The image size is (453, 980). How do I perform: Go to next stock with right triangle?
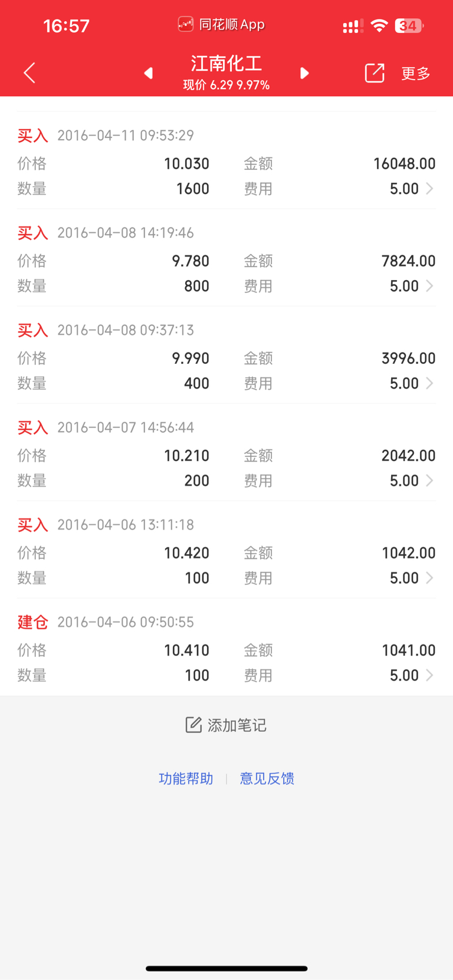click(x=304, y=73)
